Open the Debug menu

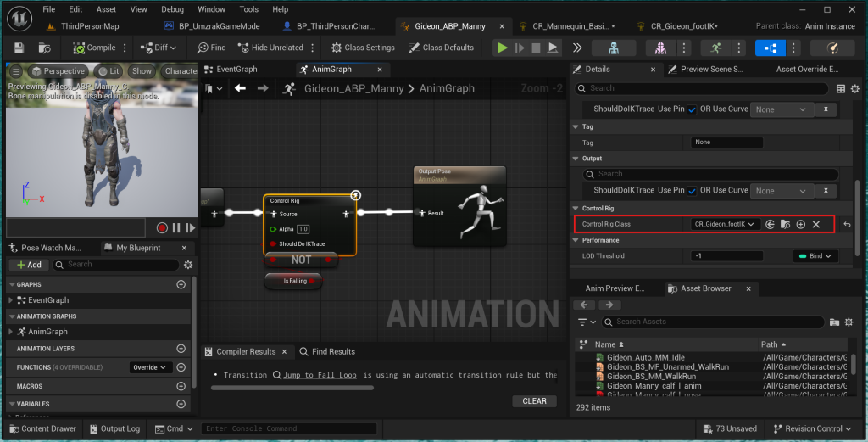click(172, 9)
